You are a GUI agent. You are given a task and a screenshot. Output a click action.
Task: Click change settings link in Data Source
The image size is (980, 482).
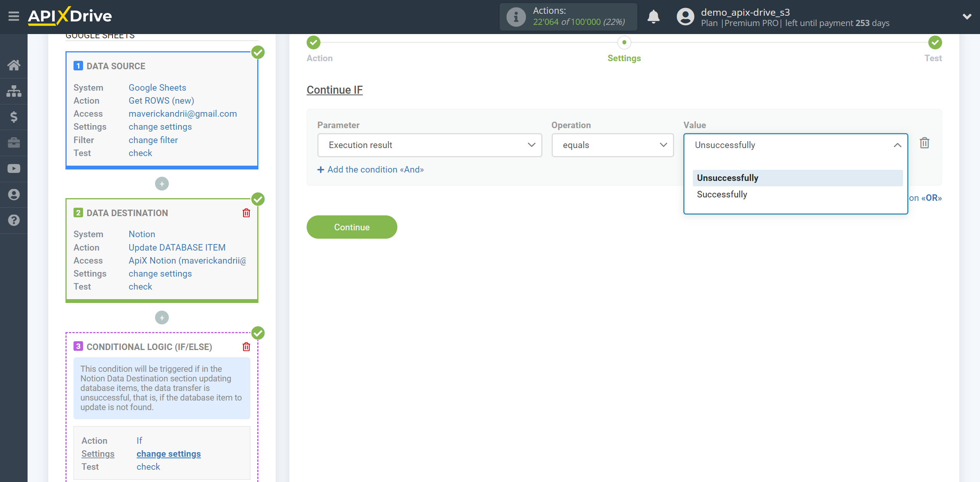point(160,127)
